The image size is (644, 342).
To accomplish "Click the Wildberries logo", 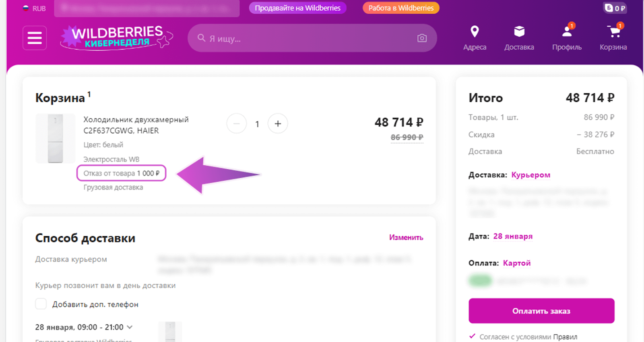I will click(x=117, y=37).
